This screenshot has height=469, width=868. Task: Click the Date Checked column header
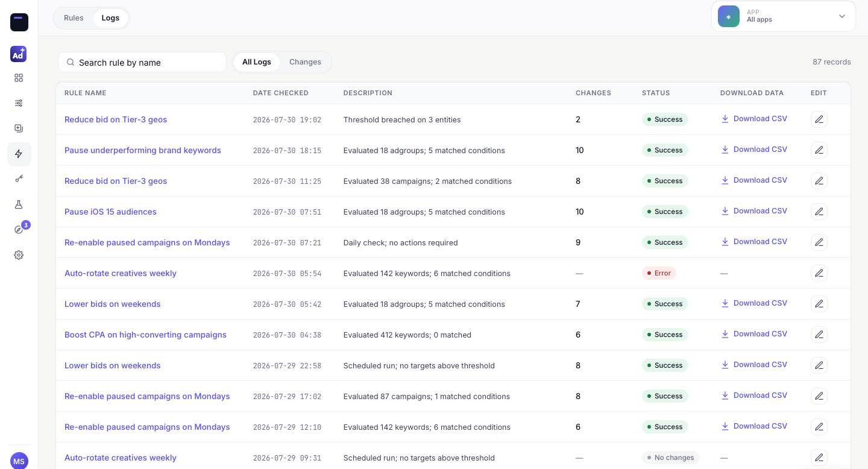pos(281,93)
